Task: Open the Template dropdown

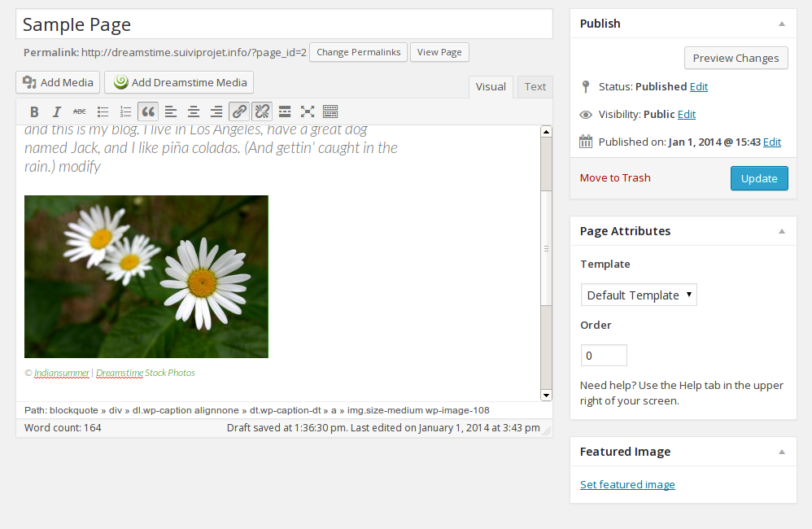Action: point(639,295)
